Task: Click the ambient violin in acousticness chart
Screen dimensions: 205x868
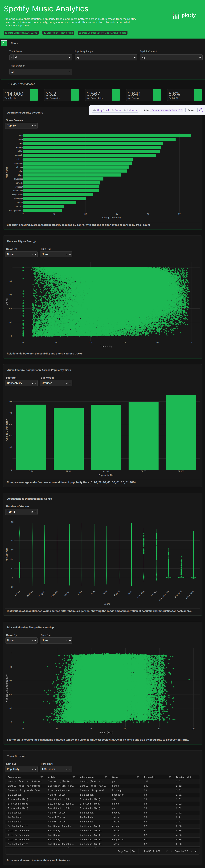Action: 20,554
